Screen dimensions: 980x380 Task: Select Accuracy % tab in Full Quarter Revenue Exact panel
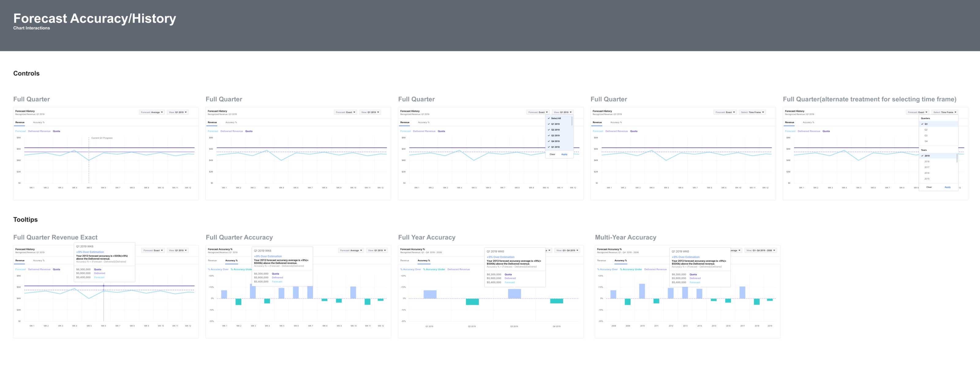click(39, 260)
